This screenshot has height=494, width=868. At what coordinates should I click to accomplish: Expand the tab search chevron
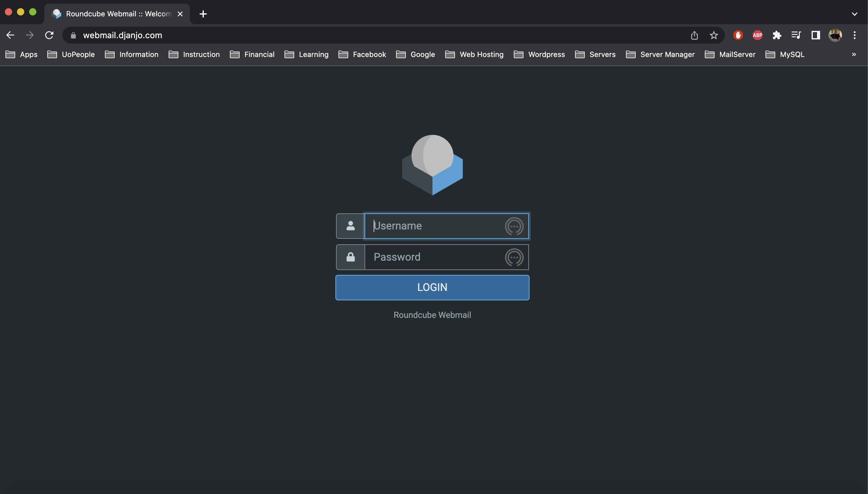pos(854,14)
